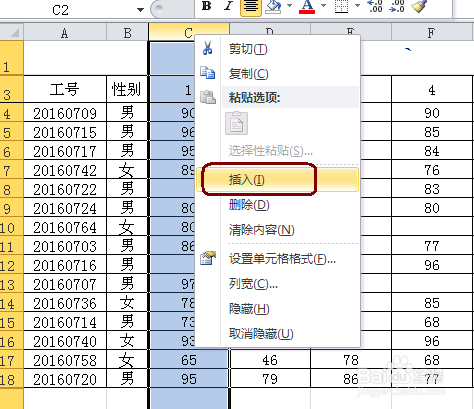Click cell containing 20160707
The image size is (474, 409).
[x=65, y=284]
